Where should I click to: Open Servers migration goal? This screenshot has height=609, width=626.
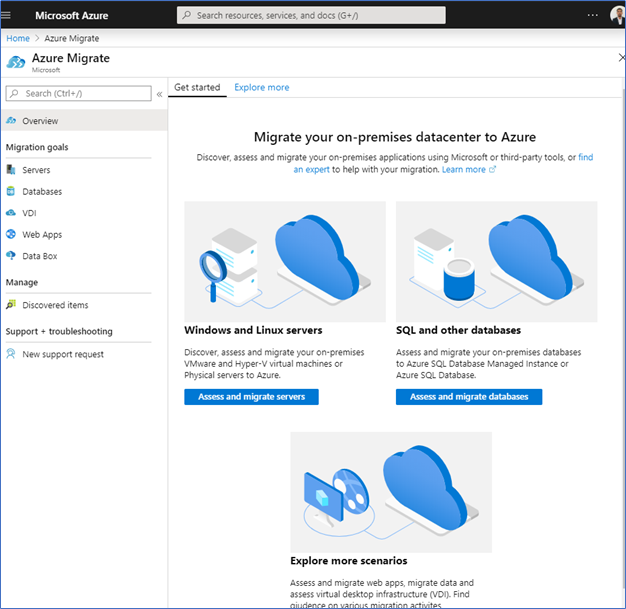coord(36,170)
